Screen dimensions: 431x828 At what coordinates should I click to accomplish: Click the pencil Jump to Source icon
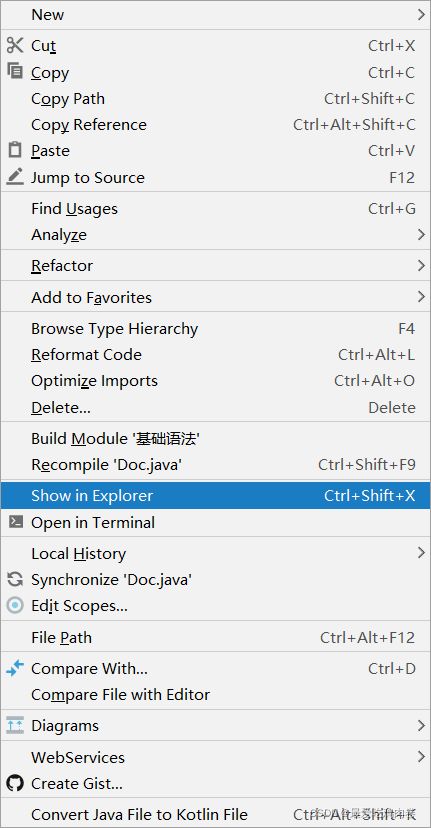point(15,176)
